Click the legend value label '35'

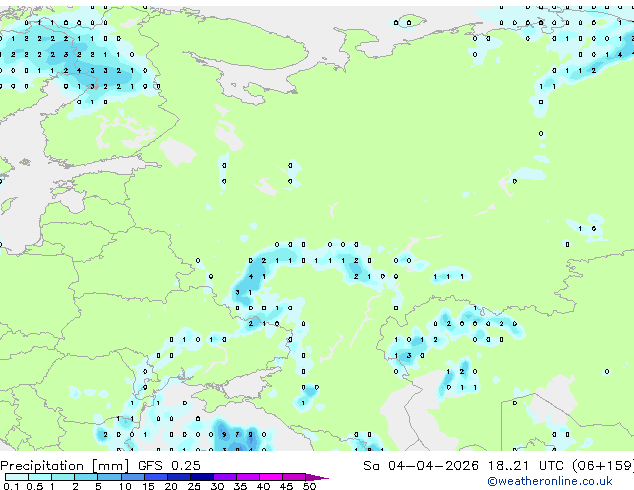pyautogui.click(x=240, y=486)
